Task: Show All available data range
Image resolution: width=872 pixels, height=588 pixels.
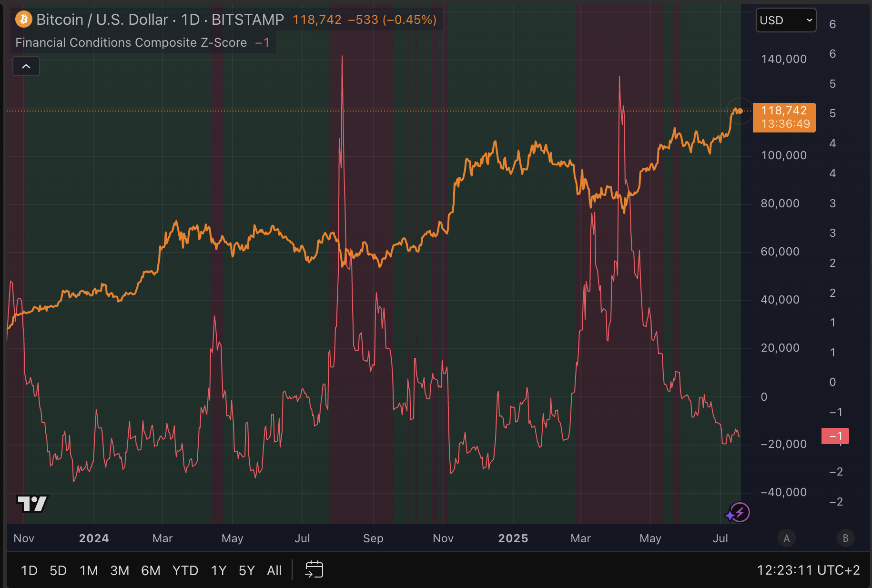Action: pos(274,570)
